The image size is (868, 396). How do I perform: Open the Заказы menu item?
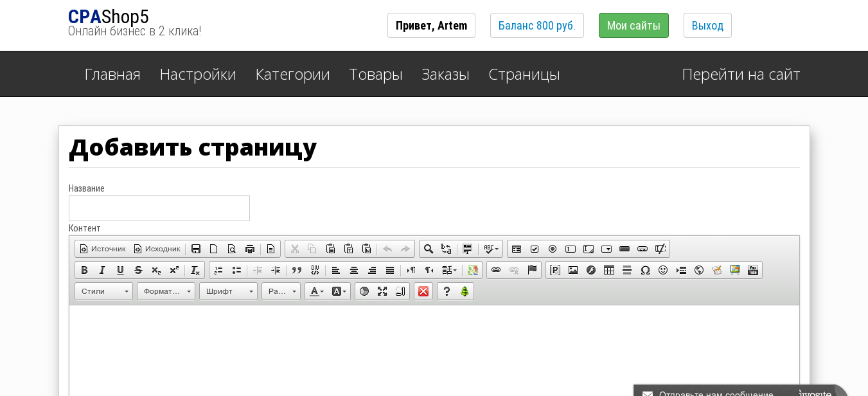(x=445, y=74)
